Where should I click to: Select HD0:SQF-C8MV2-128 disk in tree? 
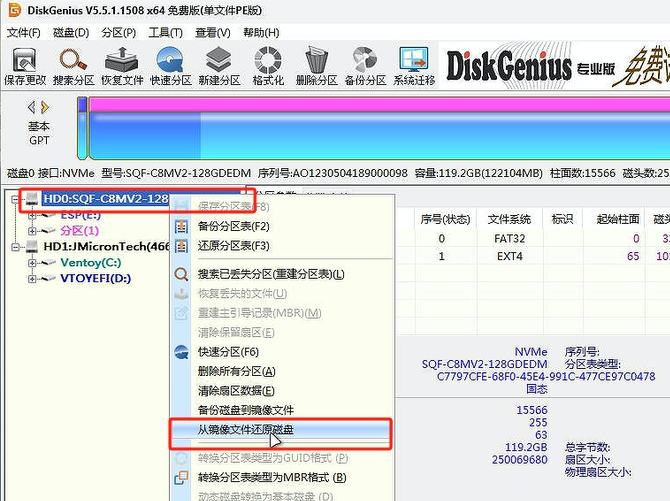106,199
